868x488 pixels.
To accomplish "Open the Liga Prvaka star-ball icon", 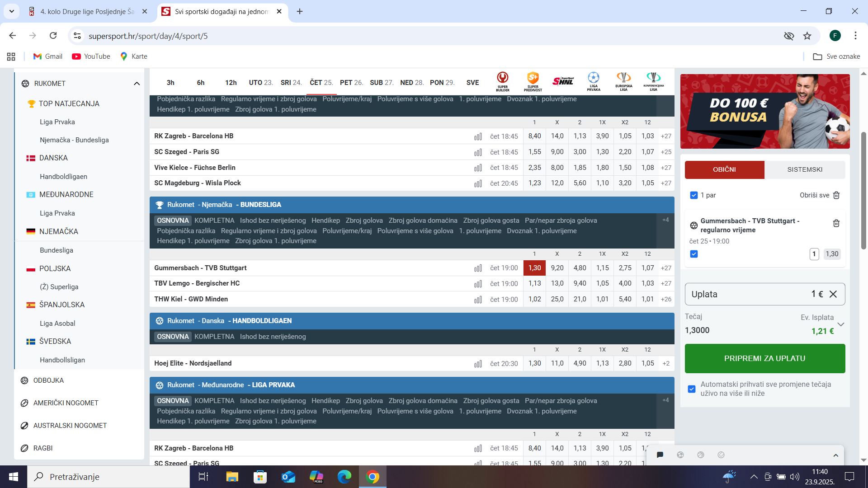I will coord(594,81).
